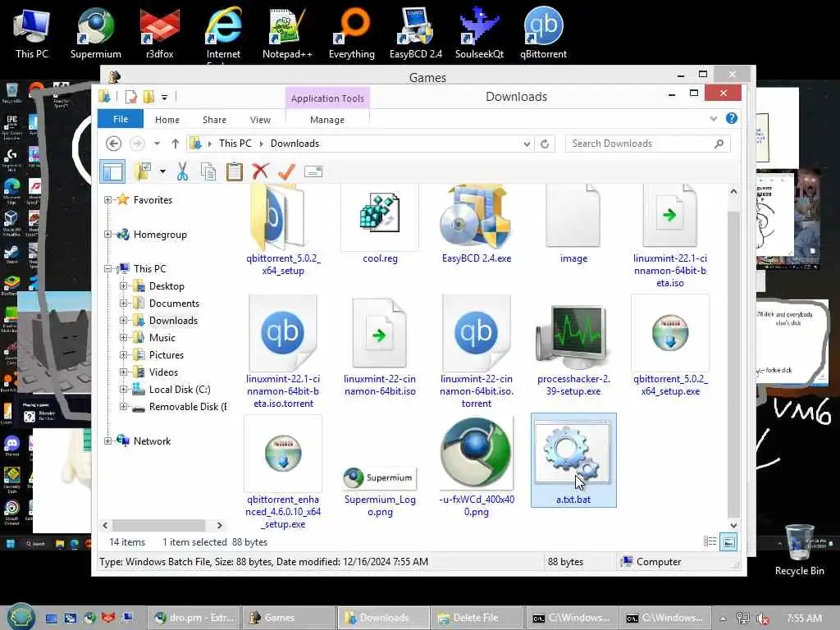The height and width of the screenshot is (630, 840).
Task: Click the Start orb on the taskbar
Action: point(21,617)
